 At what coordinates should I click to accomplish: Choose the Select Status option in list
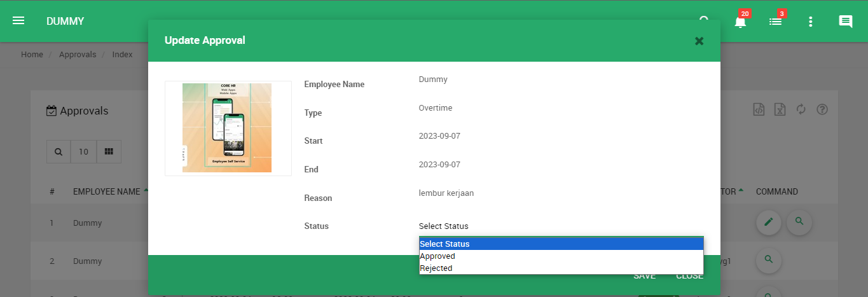(561, 244)
